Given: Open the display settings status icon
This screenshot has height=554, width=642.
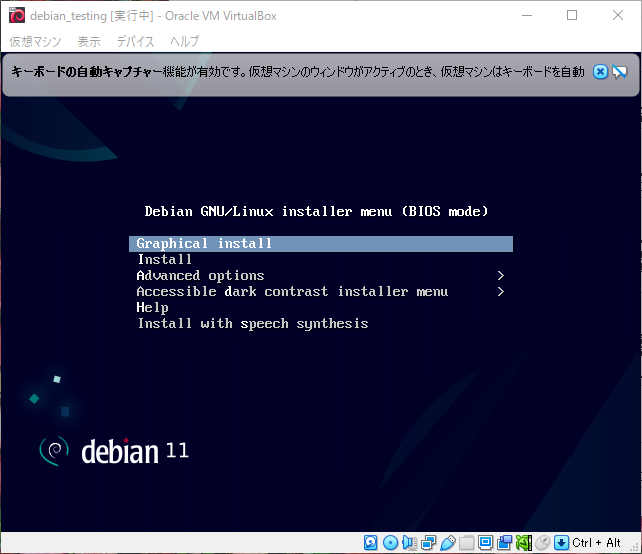Looking at the screenshot, I should pyautogui.click(x=485, y=543).
